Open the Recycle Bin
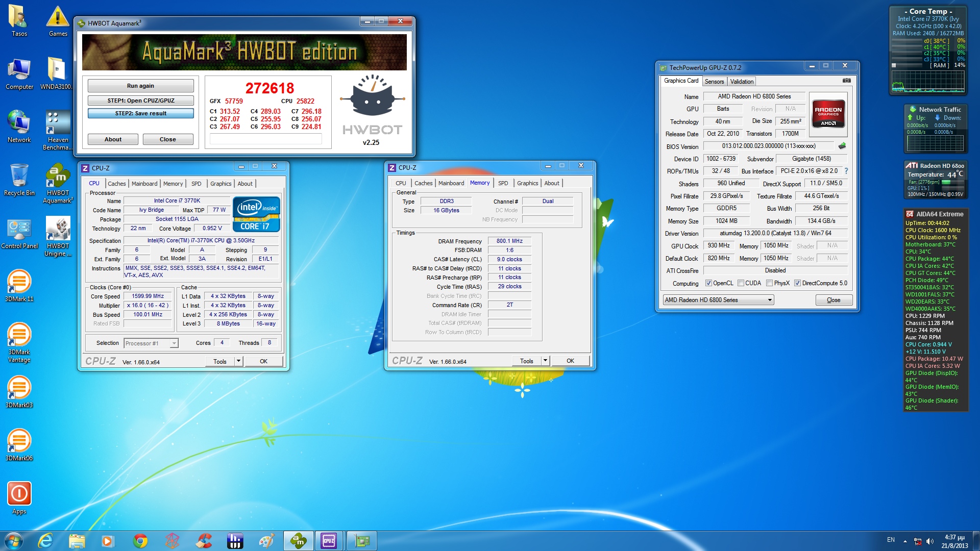 tap(19, 180)
